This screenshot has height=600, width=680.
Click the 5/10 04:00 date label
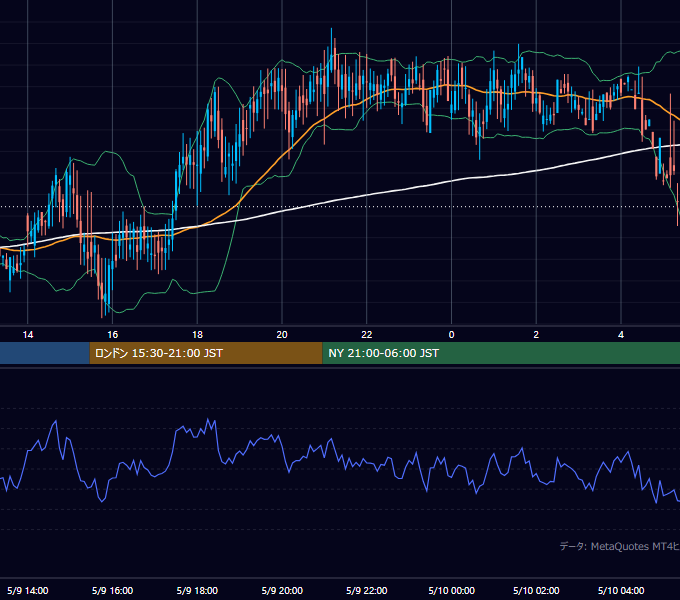(x=621, y=590)
